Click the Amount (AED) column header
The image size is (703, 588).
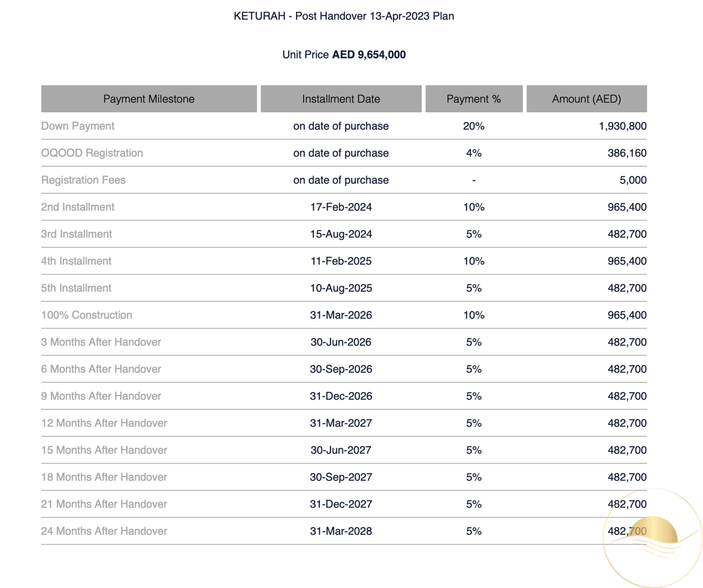(586, 99)
